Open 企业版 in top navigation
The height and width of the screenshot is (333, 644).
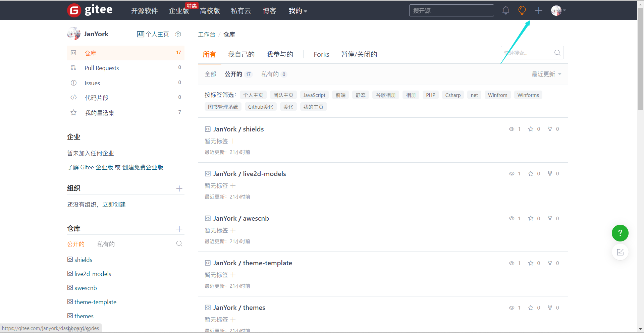(x=179, y=11)
